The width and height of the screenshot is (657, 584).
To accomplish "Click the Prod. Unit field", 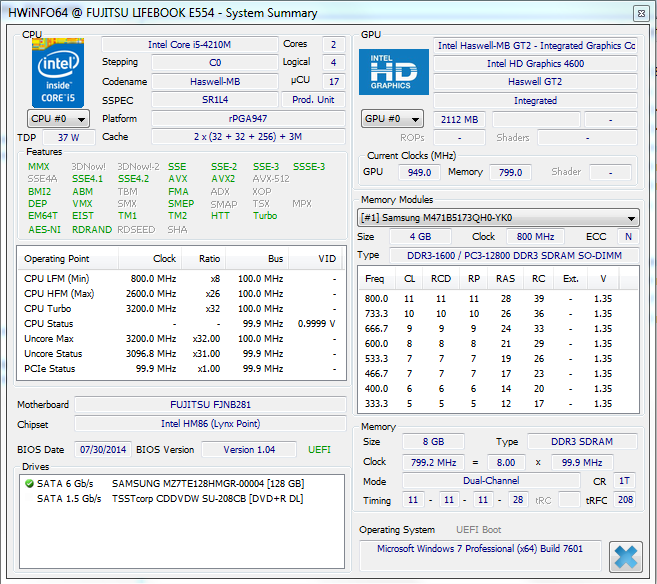I will (x=313, y=100).
